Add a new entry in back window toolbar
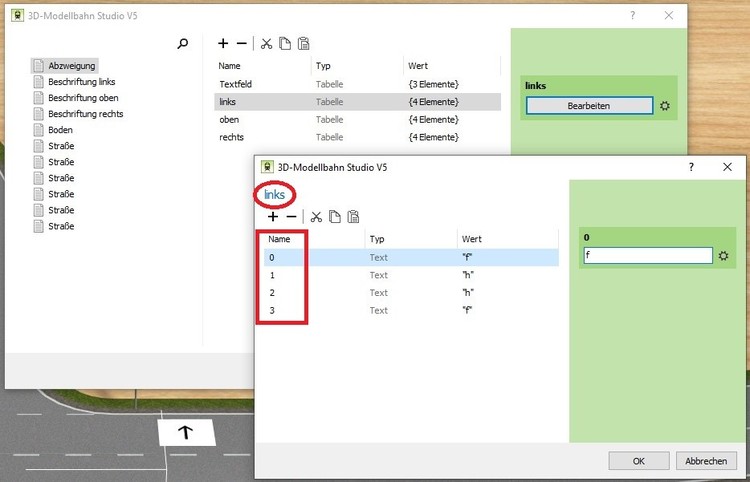Image resolution: width=750 pixels, height=482 pixels. (223, 44)
